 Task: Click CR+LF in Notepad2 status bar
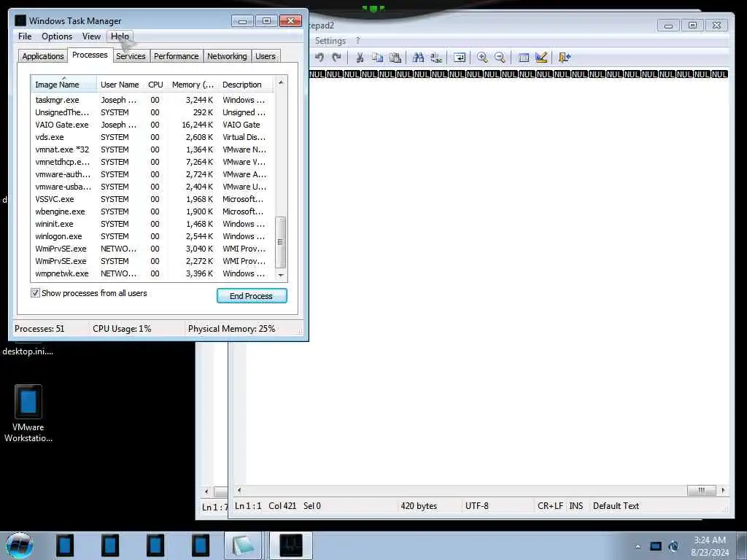550,506
